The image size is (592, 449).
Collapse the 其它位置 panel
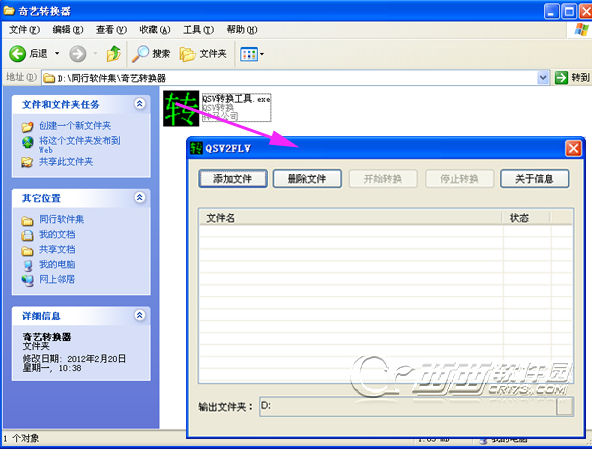140,197
